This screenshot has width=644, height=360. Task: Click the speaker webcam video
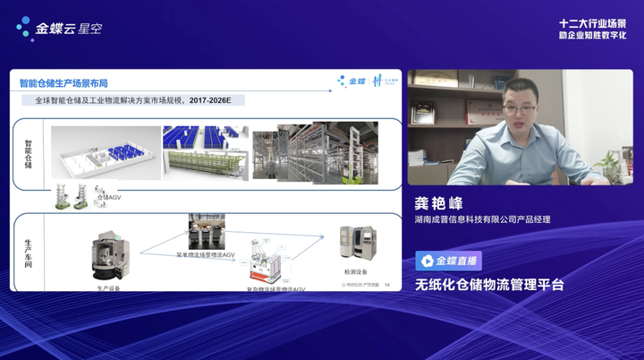click(520, 127)
